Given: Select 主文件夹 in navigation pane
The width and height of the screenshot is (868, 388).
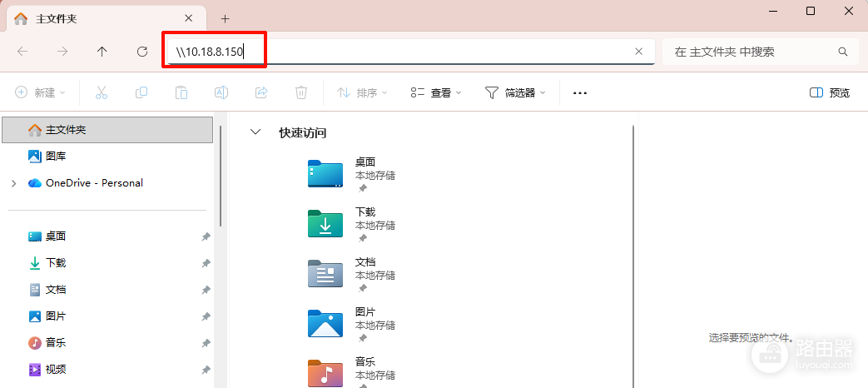Looking at the screenshot, I should coord(107,130).
